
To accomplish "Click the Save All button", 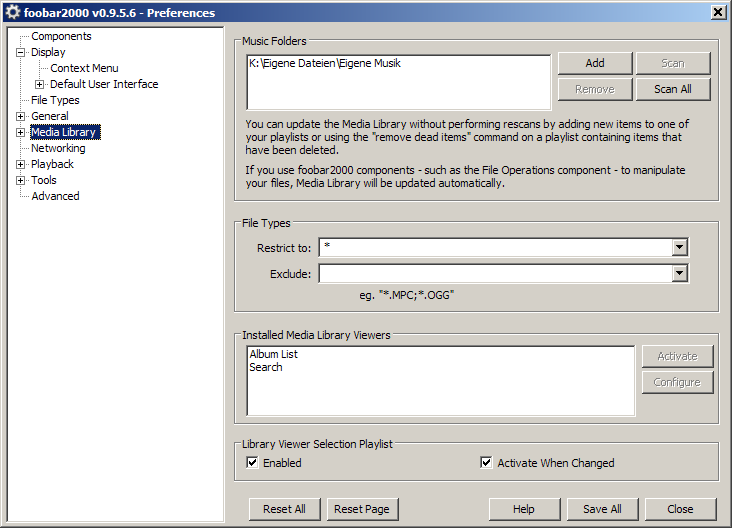I will (602, 509).
